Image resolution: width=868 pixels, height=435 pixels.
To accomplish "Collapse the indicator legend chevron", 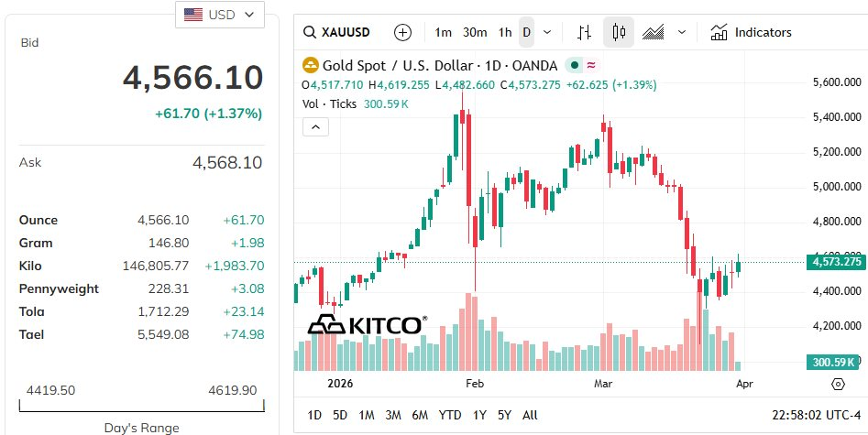I will 314,126.
